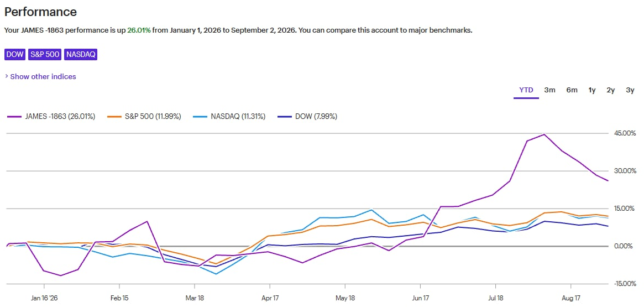Image resolution: width=644 pixels, height=307 pixels.
Task: Click the purple JAMES -1863 legend line
Action: coord(13,117)
